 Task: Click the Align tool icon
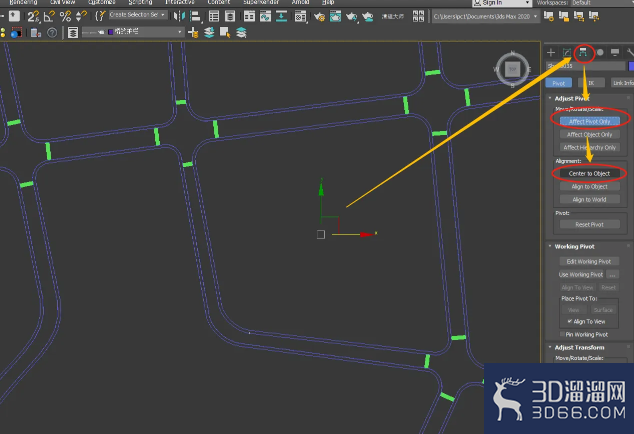tap(196, 17)
